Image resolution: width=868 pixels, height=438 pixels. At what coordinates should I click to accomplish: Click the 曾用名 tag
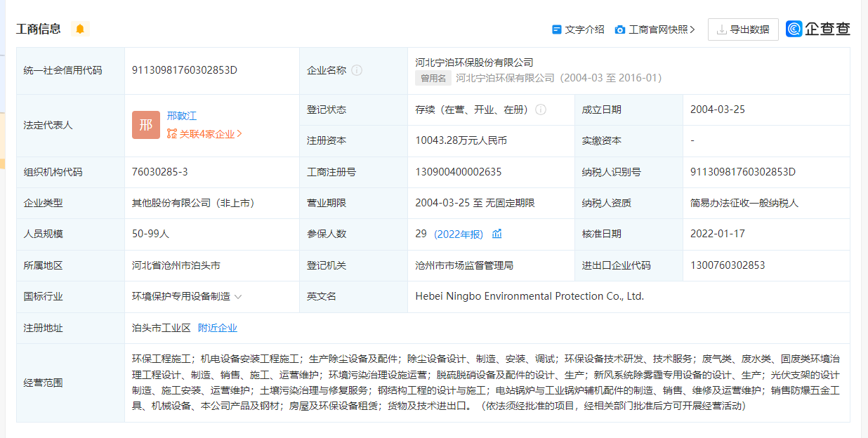coord(433,78)
